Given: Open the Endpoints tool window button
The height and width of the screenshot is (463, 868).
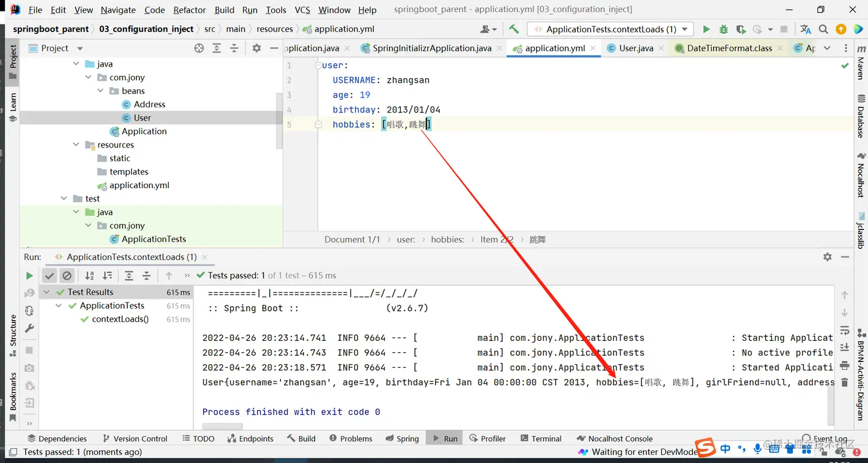Looking at the screenshot, I should click(250, 438).
